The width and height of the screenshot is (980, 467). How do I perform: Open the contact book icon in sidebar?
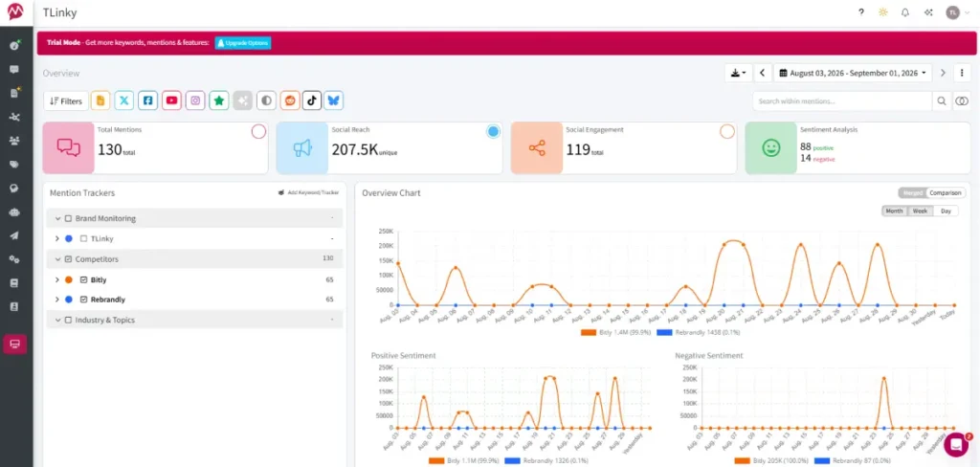[x=14, y=307]
